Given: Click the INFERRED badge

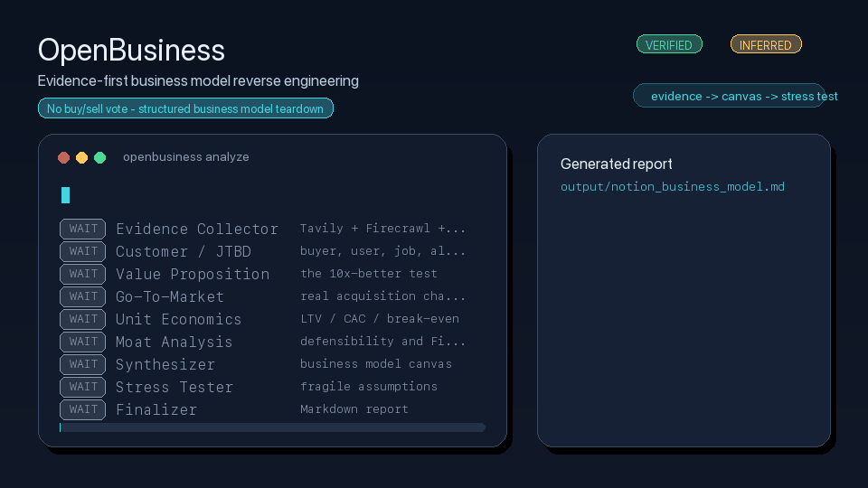Looking at the screenshot, I should (766, 44).
